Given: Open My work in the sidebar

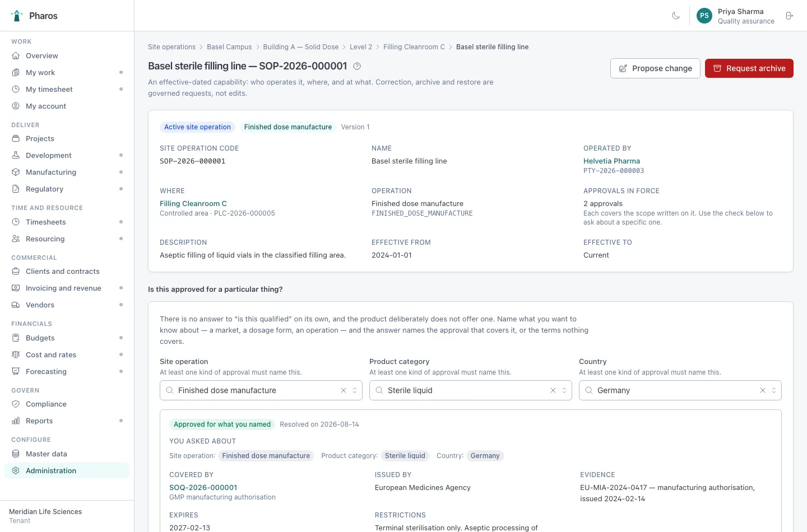Looking at the screenshot, I should coord(67,73).
